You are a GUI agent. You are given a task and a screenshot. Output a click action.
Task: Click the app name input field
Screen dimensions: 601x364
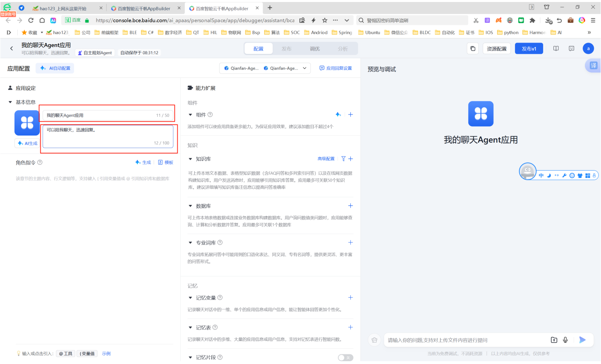pos(108,115)
